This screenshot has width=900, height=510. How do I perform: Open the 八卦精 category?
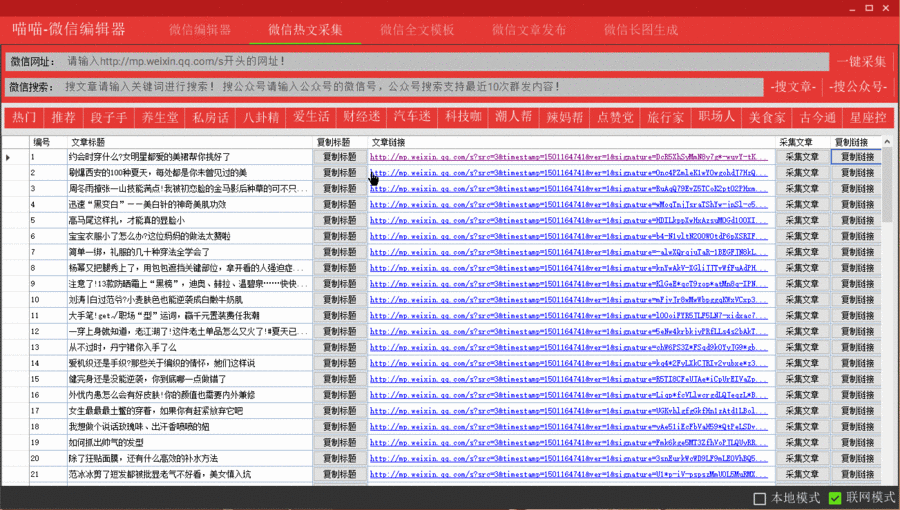[261, 118]
